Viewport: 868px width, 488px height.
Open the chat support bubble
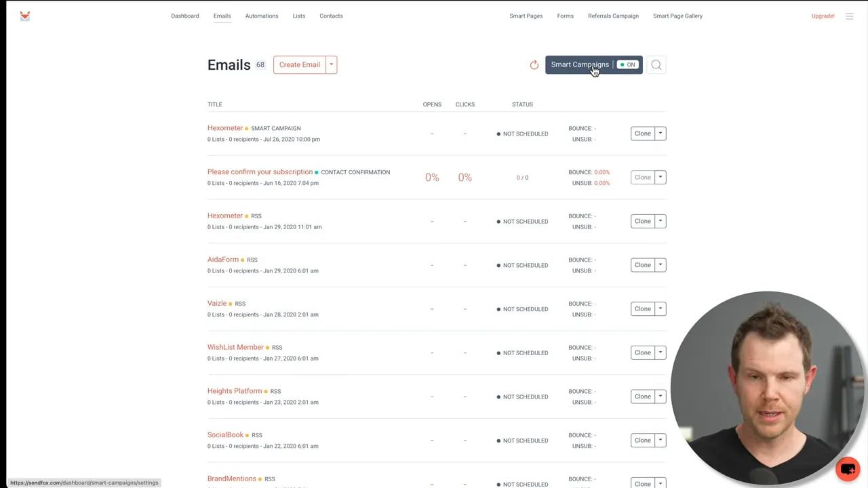(x=848, y=468)
